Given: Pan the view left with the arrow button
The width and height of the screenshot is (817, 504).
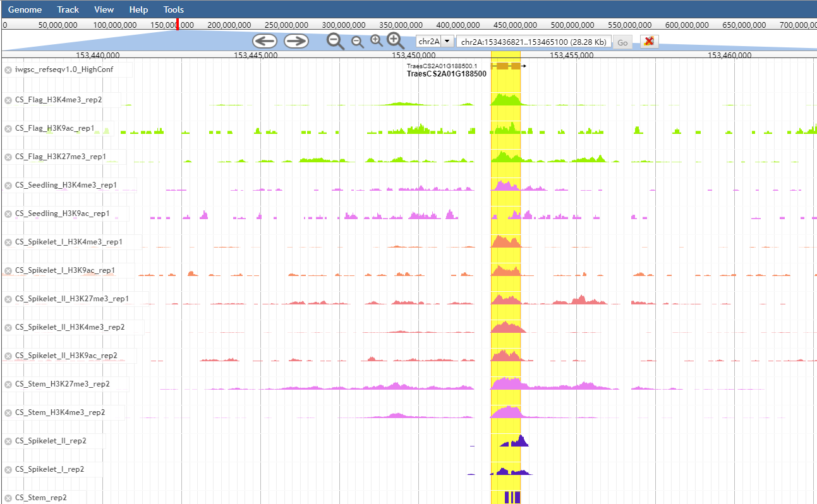Looking at the screenshot, I should [265, 41].
